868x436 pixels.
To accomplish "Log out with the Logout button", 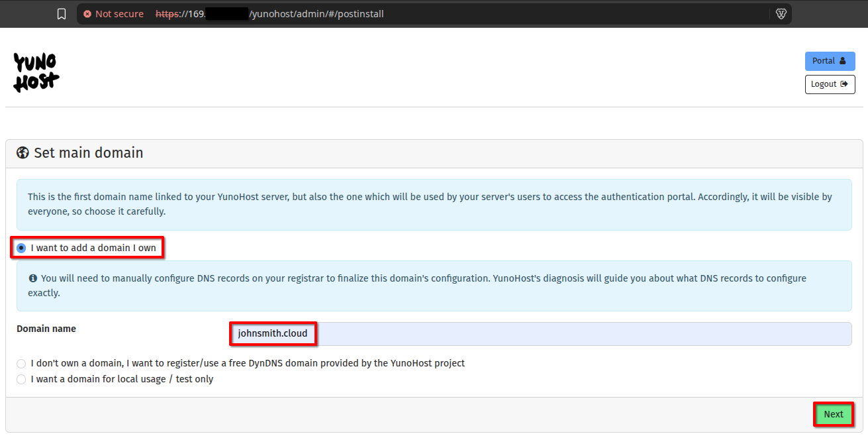I will coord(830,84).
